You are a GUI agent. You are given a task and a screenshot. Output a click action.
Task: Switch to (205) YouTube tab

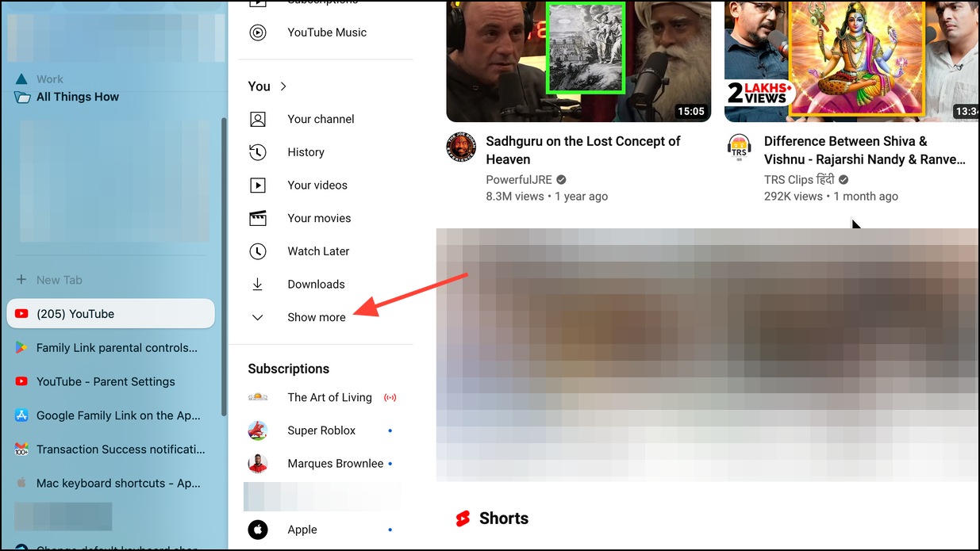point(111,314)
